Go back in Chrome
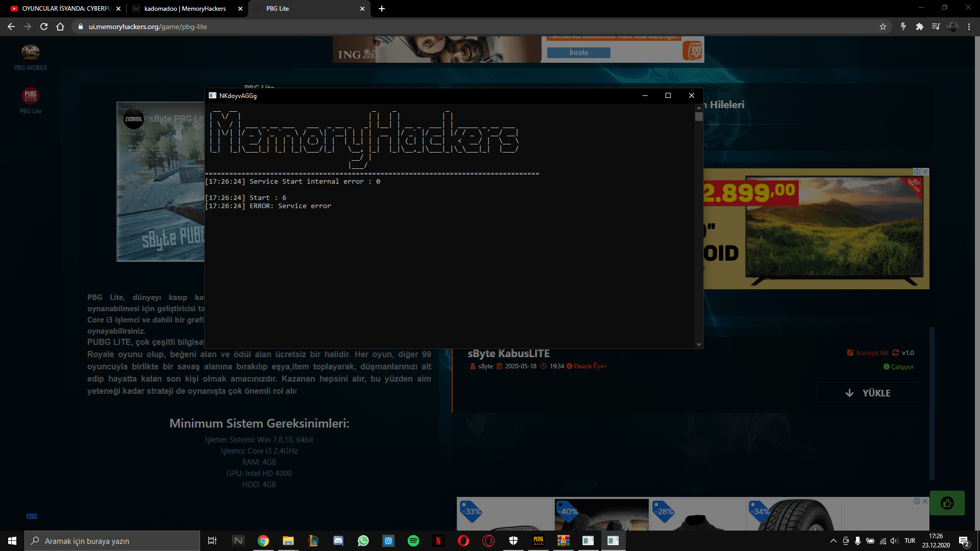Image resolution: width=980 pixels, height=551 pixels. (11, 27)
